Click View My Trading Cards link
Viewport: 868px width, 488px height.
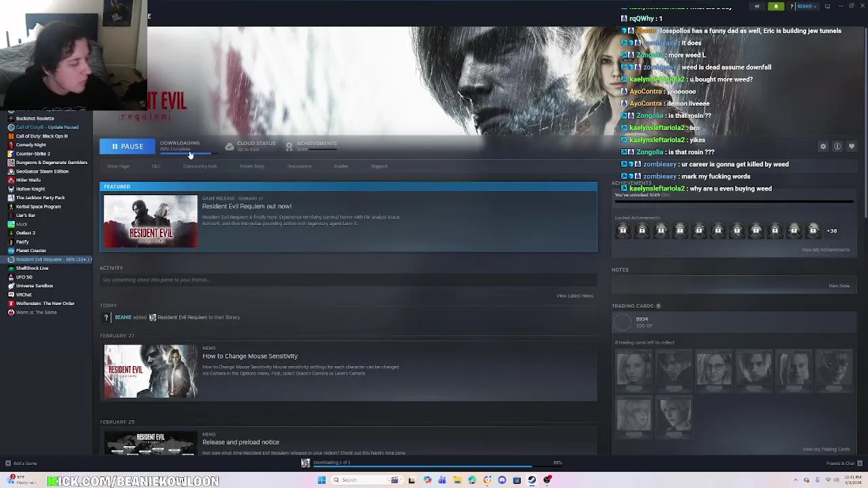click(x=826, y=449)
